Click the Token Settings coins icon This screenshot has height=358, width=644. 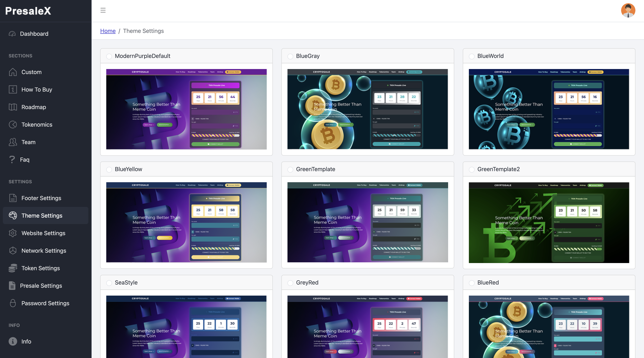[13, 268]
